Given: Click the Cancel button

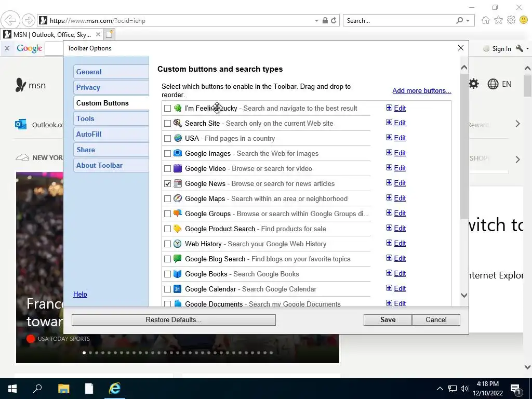Looking at the screenshot, I should click(436, 320).
